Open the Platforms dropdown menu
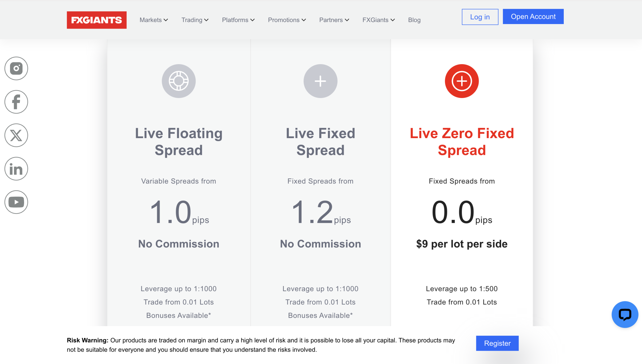 pos(238,20)
